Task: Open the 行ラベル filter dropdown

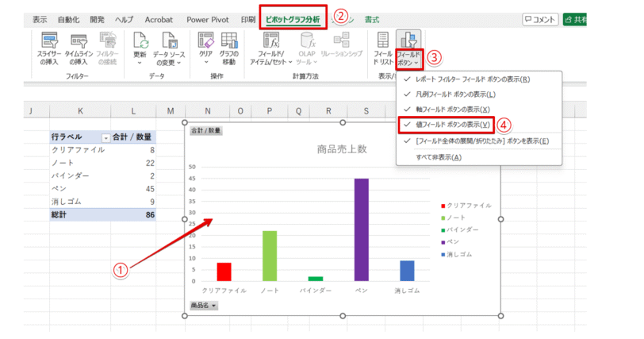Action: tap(105, 138)
